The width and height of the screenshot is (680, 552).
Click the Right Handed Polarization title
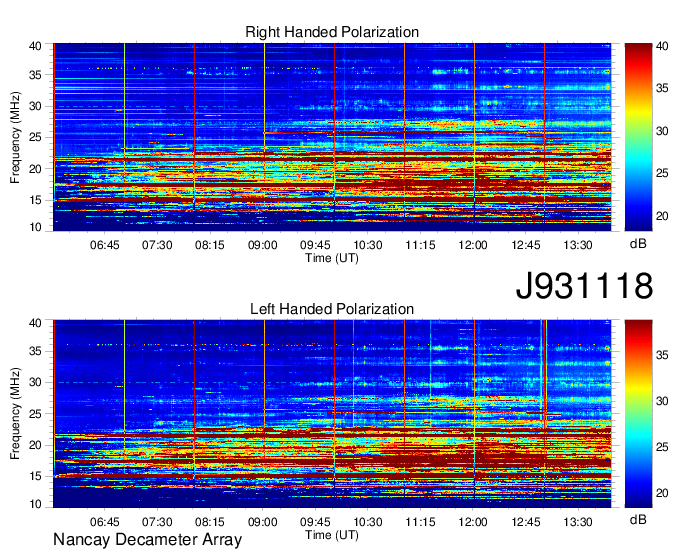pyautogui.click(x=332, y=32)
